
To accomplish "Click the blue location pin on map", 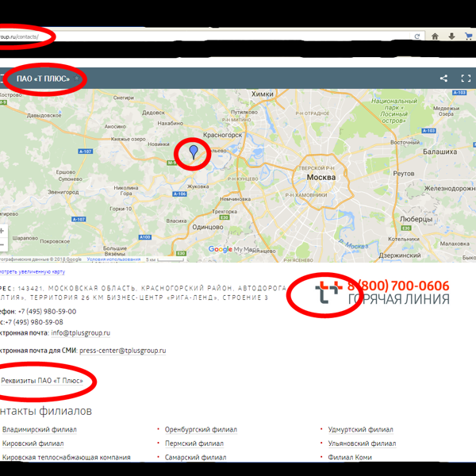I will tap(194, 152).
